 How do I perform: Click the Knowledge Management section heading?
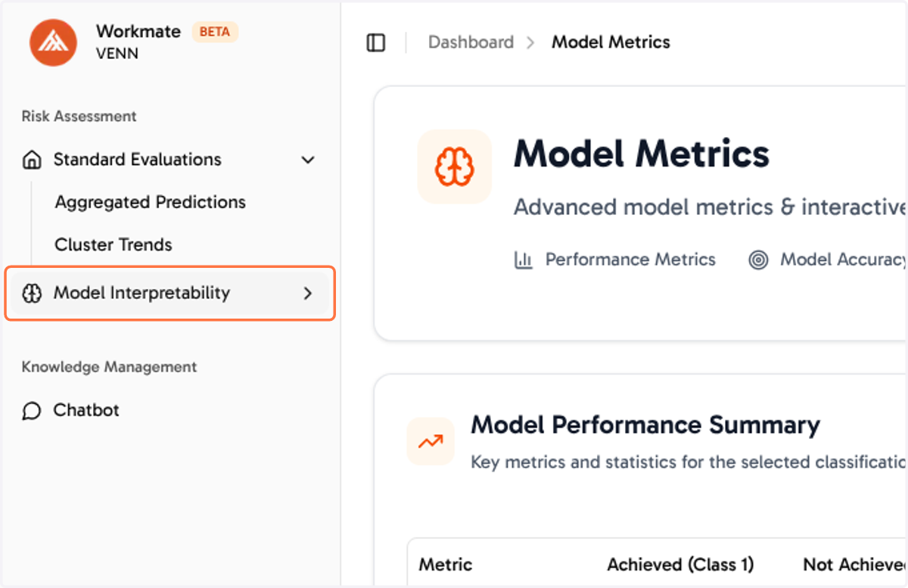click(x=109, y=367)
